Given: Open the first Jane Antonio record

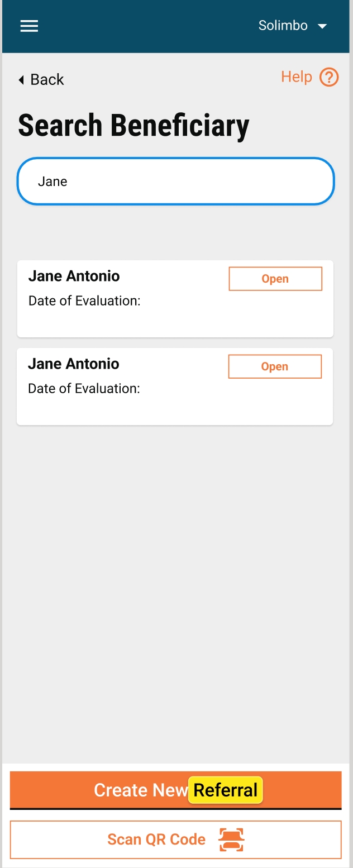Looking at the screenshot, I should 275,279.
